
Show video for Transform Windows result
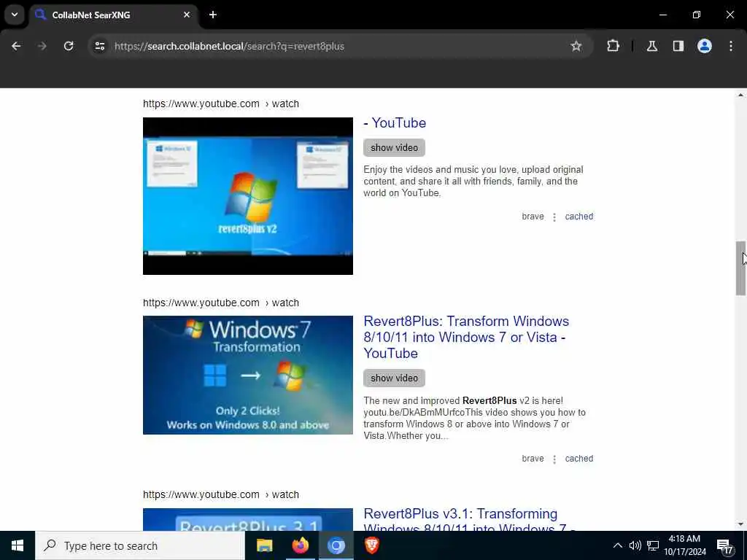[x=394, y=378]
